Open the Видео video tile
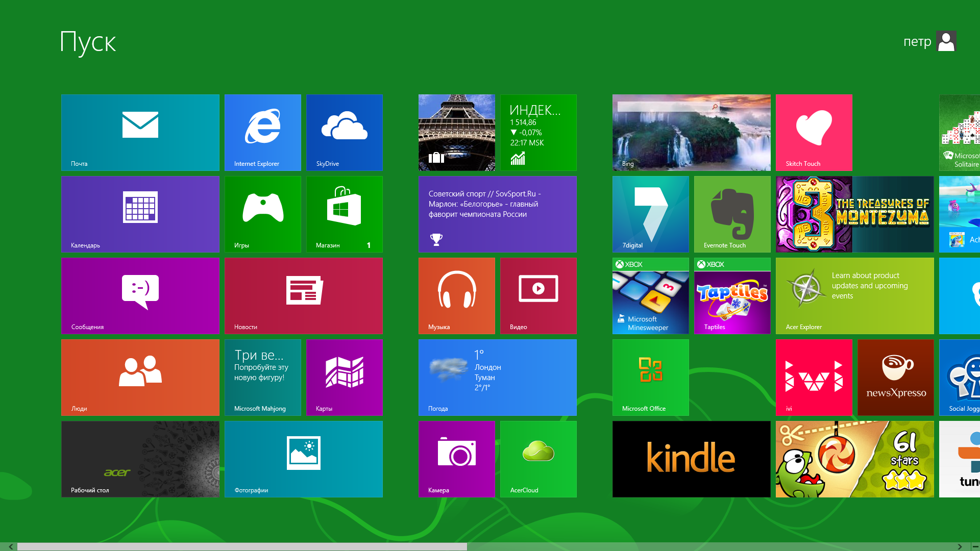 point(538,296)
